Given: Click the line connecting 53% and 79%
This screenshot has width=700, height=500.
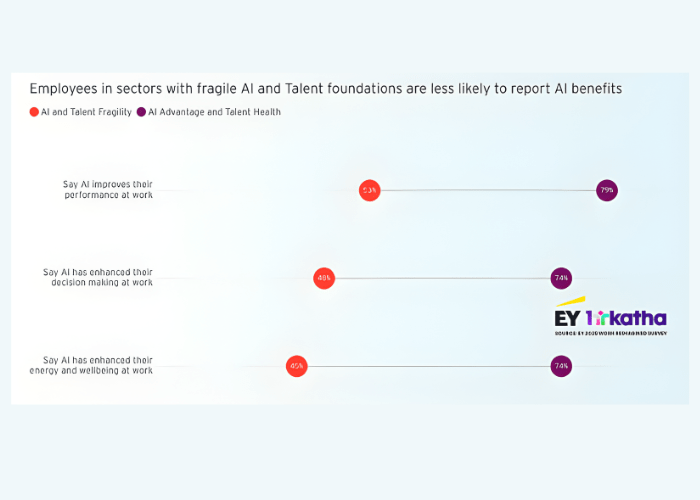Looking at the screenshot, I should point(488,191).
